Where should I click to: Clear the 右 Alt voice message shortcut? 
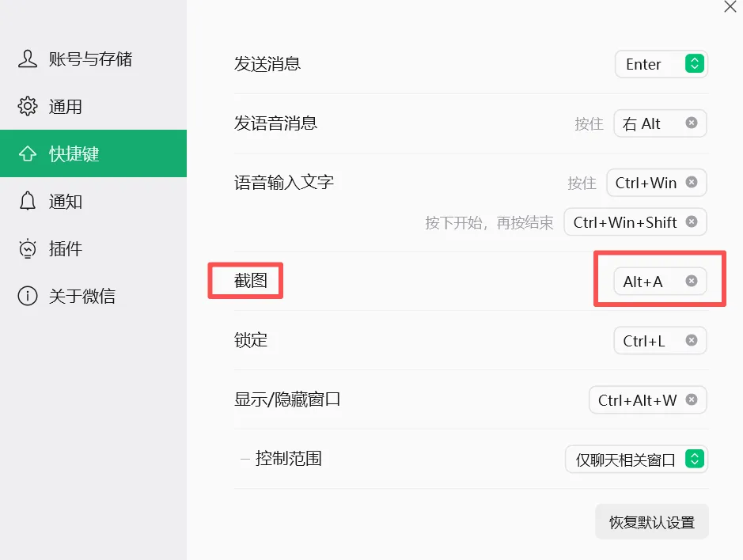click(x=692, y=123)
